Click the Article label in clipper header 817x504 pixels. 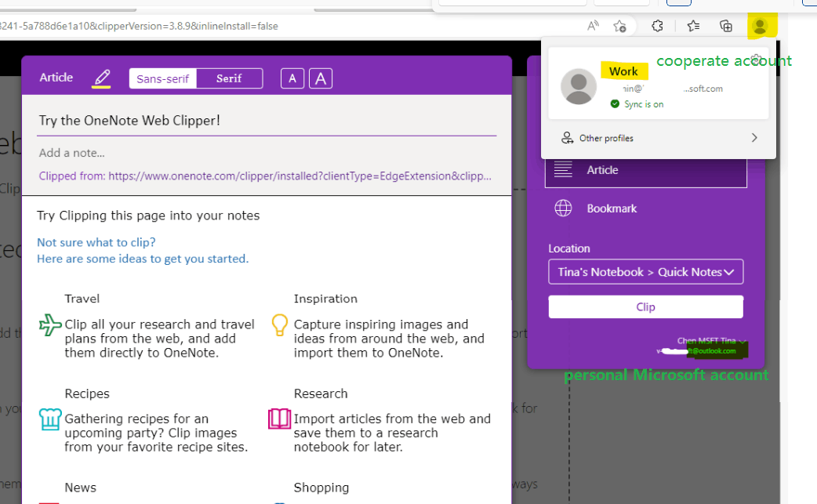56,78
